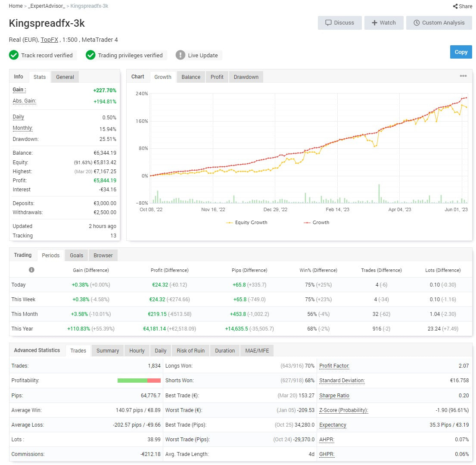Click the Profitability green-red bar
The height and width of the screenshot is (465, 476).
click(x=139, y=381)
